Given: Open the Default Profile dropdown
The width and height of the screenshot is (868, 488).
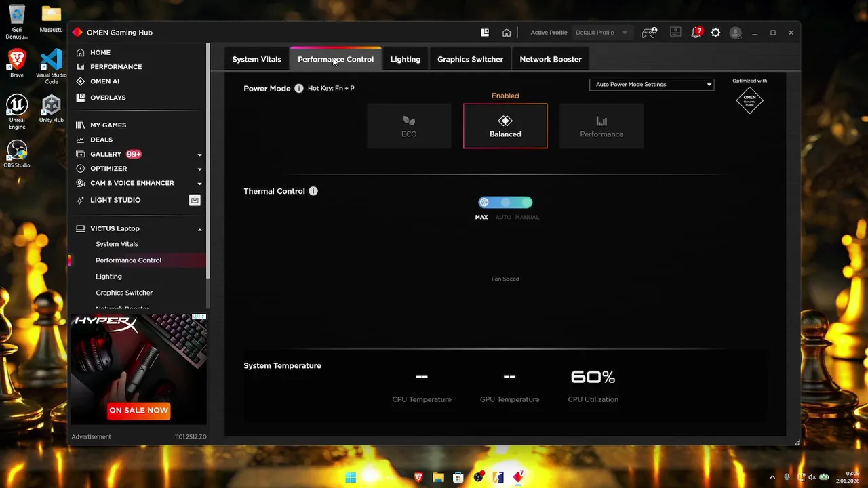Looking at the screenshot, I should click(601, 33).
